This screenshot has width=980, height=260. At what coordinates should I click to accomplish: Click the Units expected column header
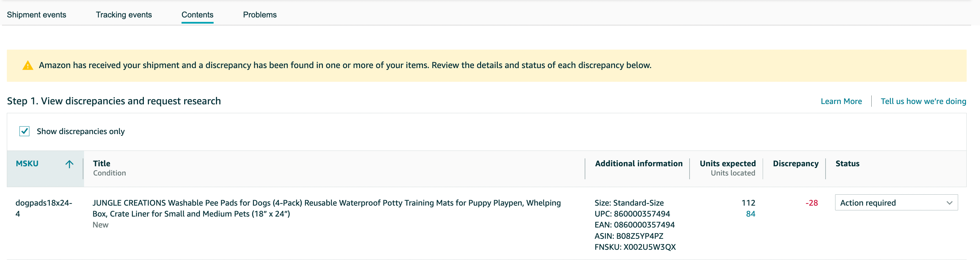pos(727,164)
